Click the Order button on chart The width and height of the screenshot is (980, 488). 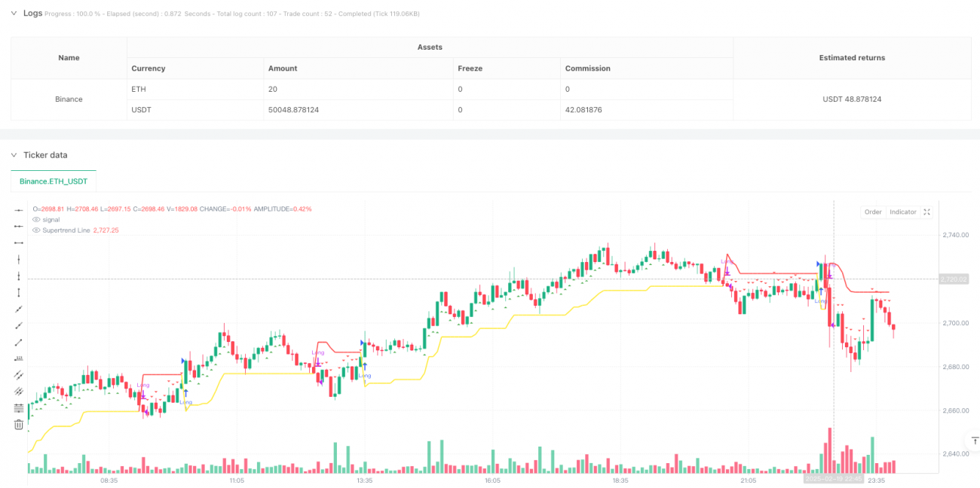click(x=872, y=212)
